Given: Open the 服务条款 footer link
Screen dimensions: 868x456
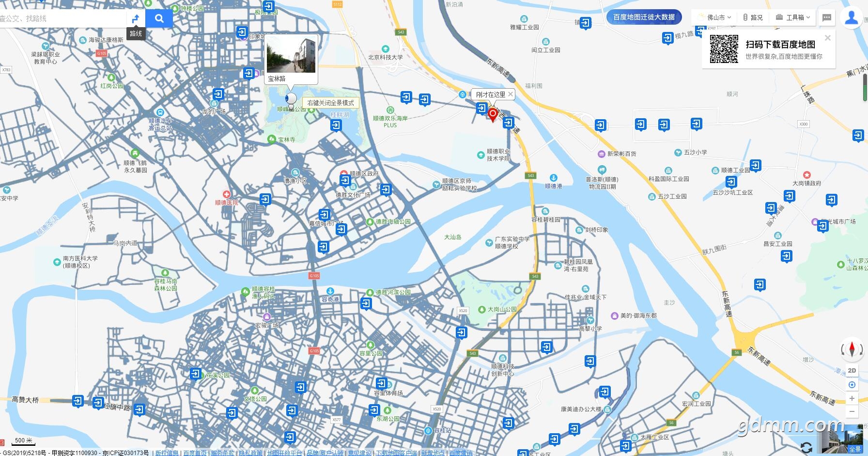Looking at the screenshot, I should coord(223,453).
